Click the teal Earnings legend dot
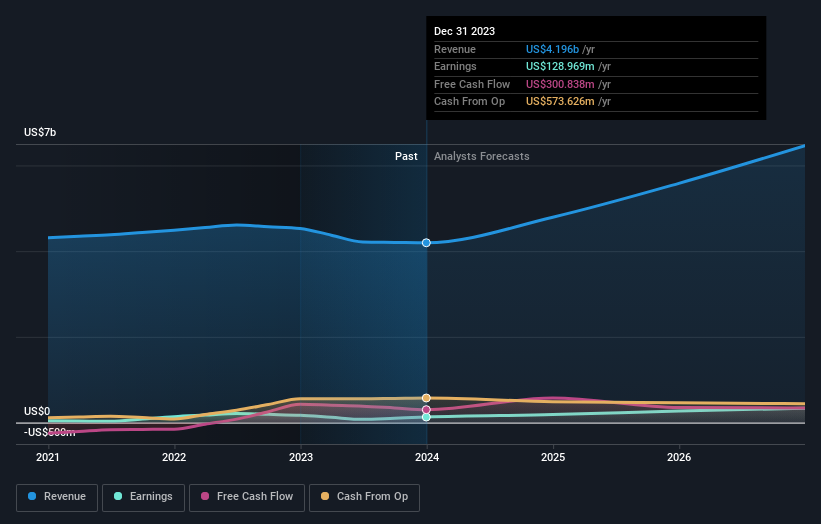 click(118, 496)
